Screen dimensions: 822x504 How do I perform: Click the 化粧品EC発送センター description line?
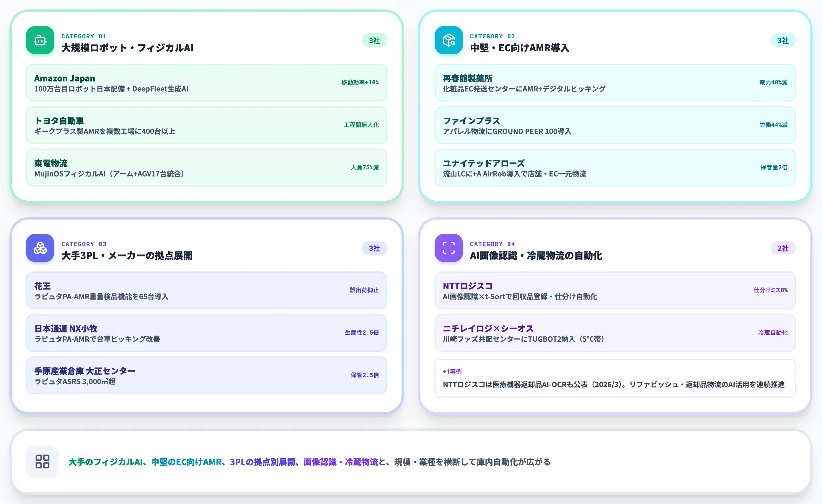click(524, 89)
